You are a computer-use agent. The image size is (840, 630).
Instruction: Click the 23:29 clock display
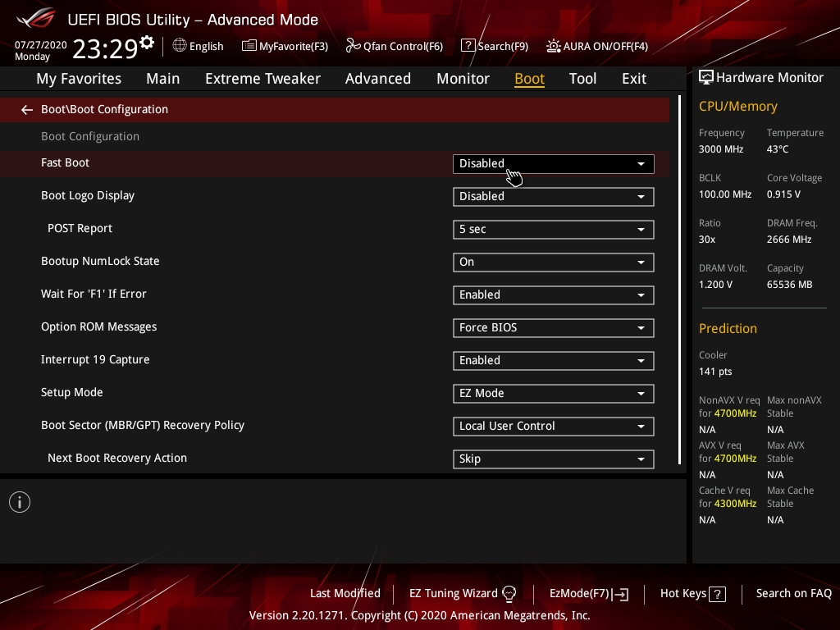pos(105,48)
